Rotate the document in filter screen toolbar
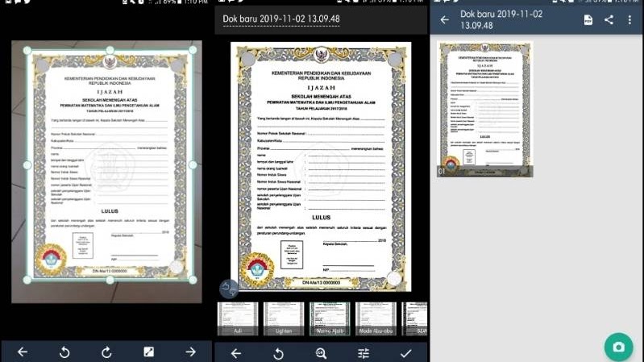644x362 pixels. point(278,353)
